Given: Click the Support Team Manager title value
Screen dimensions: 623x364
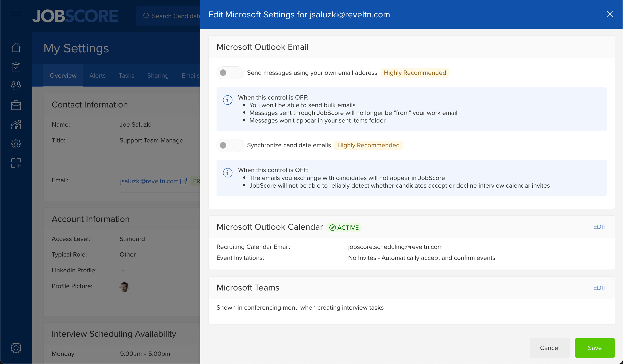Looking at the screenshot, I should click(152, 140).
